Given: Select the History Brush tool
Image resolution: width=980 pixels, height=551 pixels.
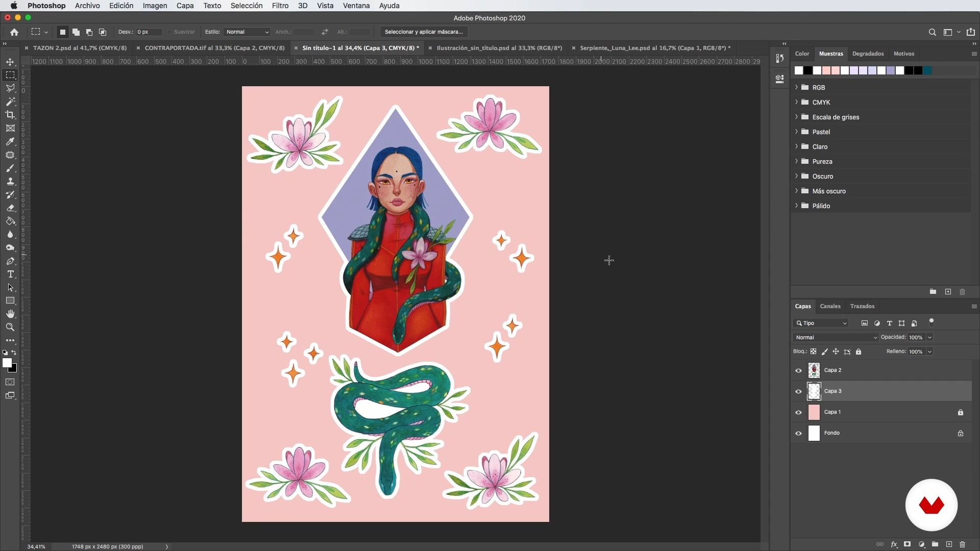Looking at the screenshot, I should click(x=10, y=194).
